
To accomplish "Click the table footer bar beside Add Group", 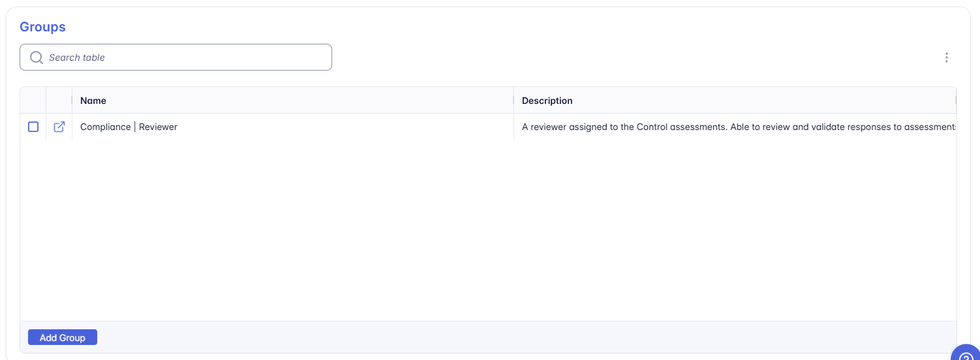I will pos(522,337).
